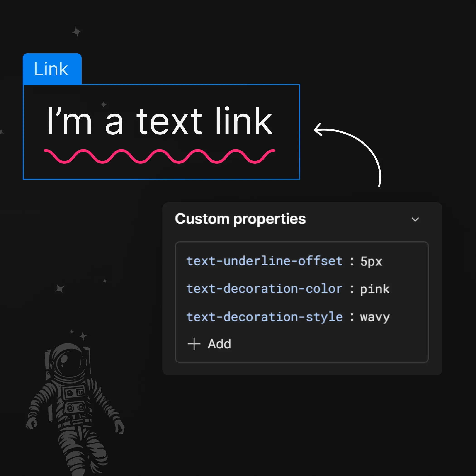The height and width of the screenshot is (476, 476).
Task: Toggle the wavy value of text-decoration-style
Action: pyautogui.click(x=374, y=317)
